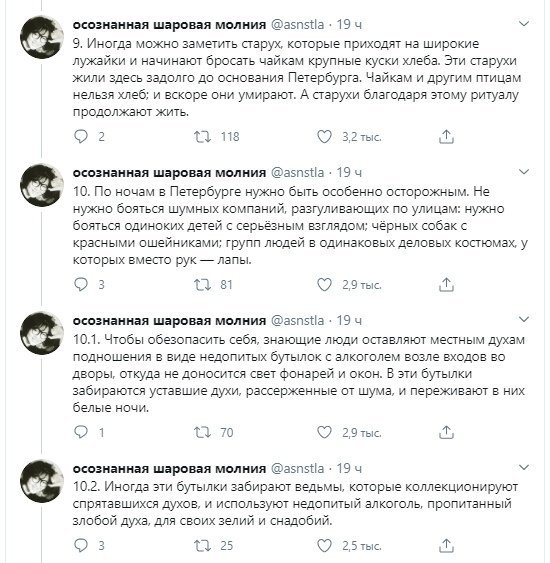
Task: Open author name on tweet 10.2
Action: click(x=169, y=469)
